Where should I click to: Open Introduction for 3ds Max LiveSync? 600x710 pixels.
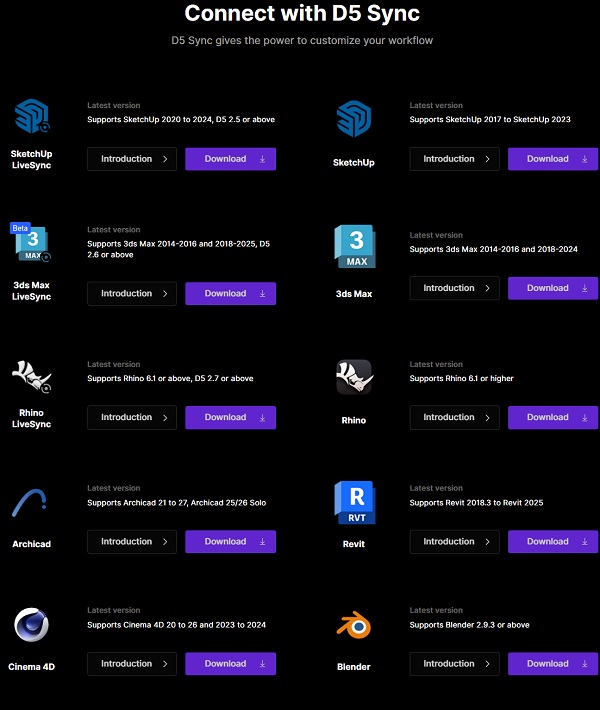tap(132, 294)
